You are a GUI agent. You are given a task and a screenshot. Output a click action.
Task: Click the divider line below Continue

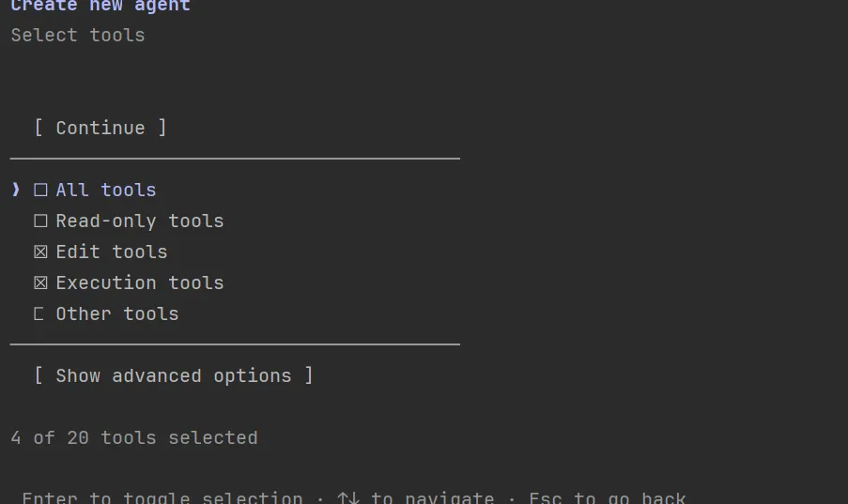[x=235, y=159]
